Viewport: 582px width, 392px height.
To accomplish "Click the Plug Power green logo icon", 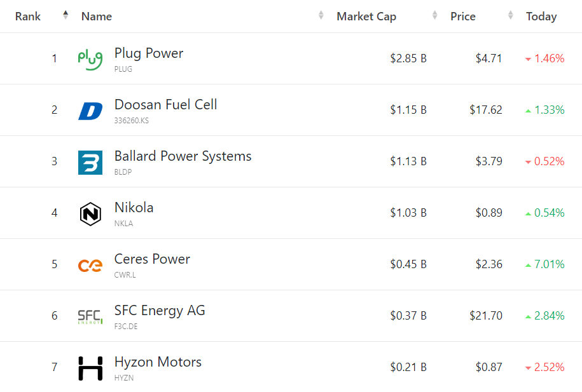I will pyautogui.click(x=90, y=59).
